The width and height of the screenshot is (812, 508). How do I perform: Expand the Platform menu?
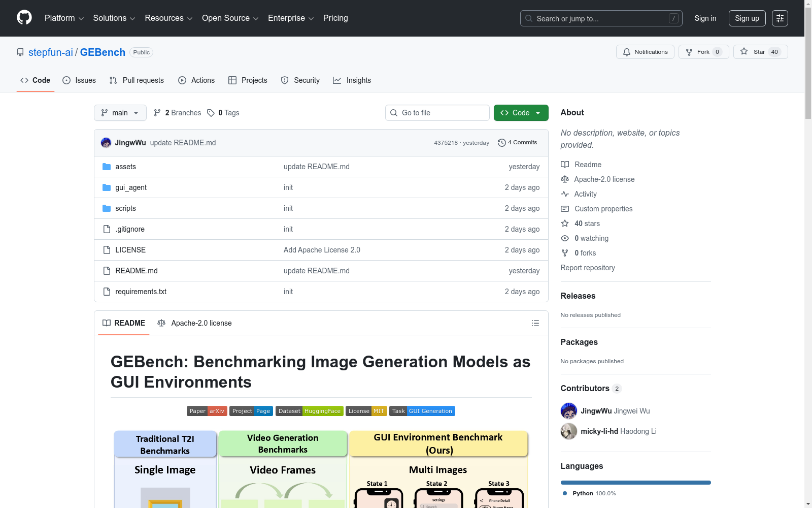64,18
